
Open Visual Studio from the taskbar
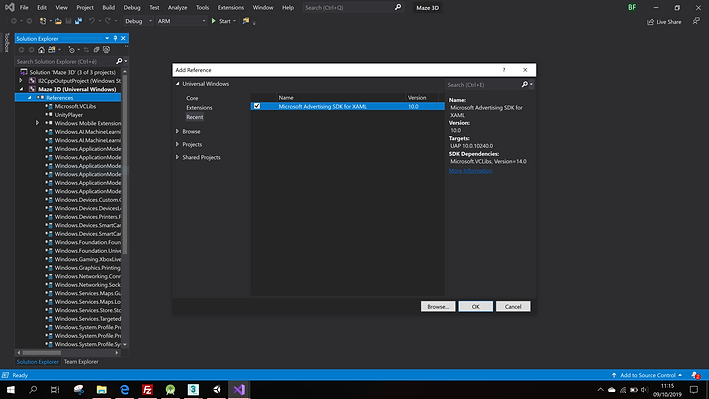click(x=239, y=390)
